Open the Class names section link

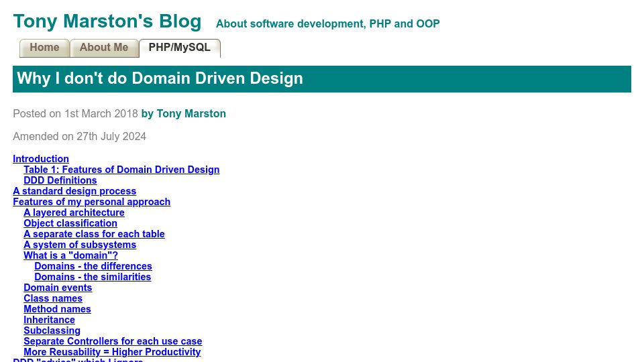click(x=53, y=298)
